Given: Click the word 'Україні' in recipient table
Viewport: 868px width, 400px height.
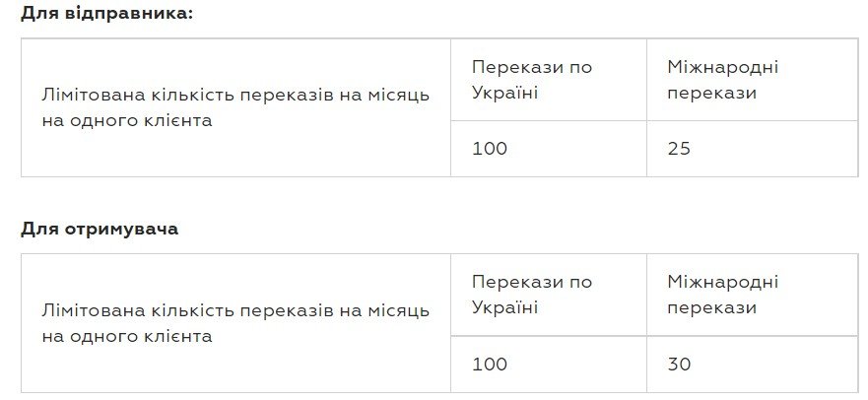Looking at the screenshot, I should pos(504,307).
